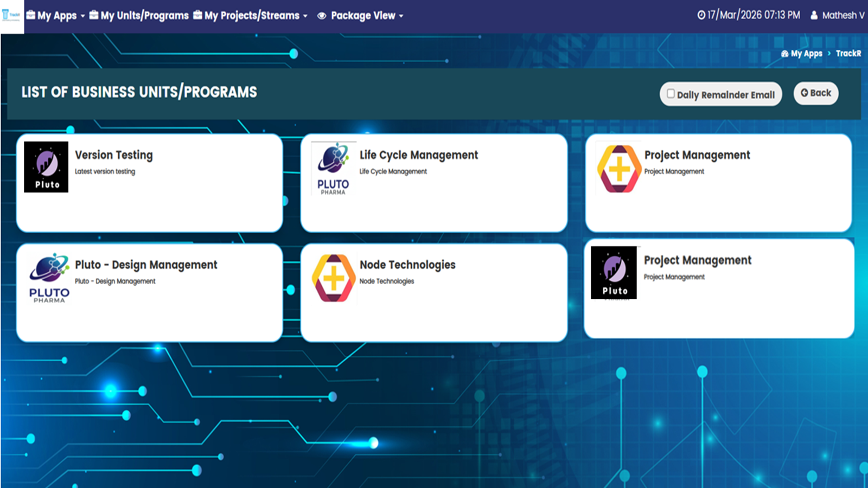Click the Pluto logo on Version Testing card

[x=46, y=167]
